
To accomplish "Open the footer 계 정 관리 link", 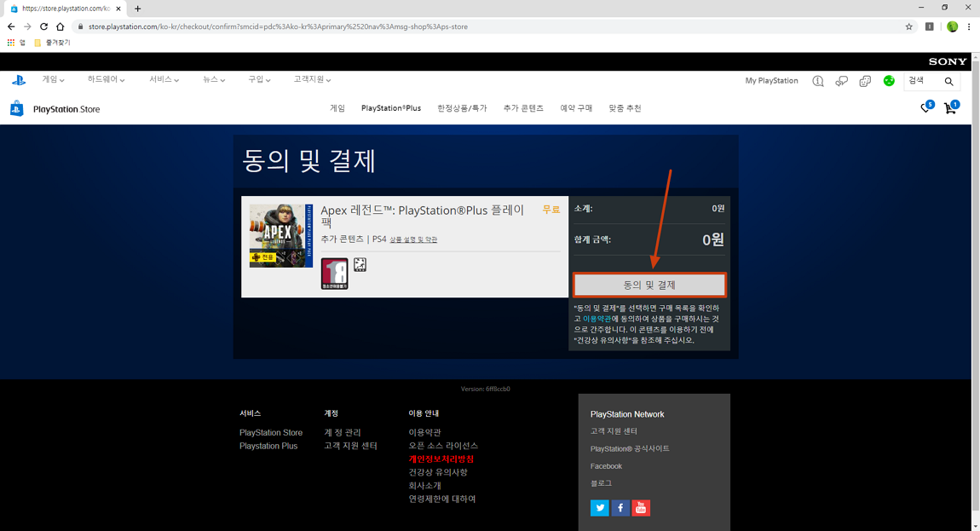I will [x=343, y=432].
